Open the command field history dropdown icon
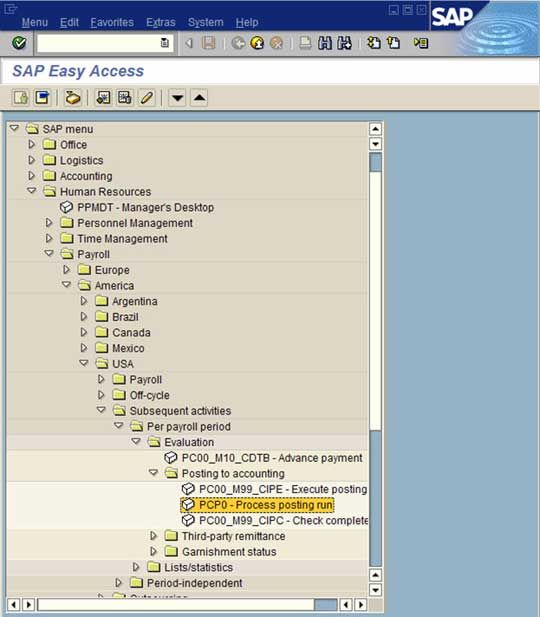The width and height of the screenshot is (540, 617). click(165, 42)
